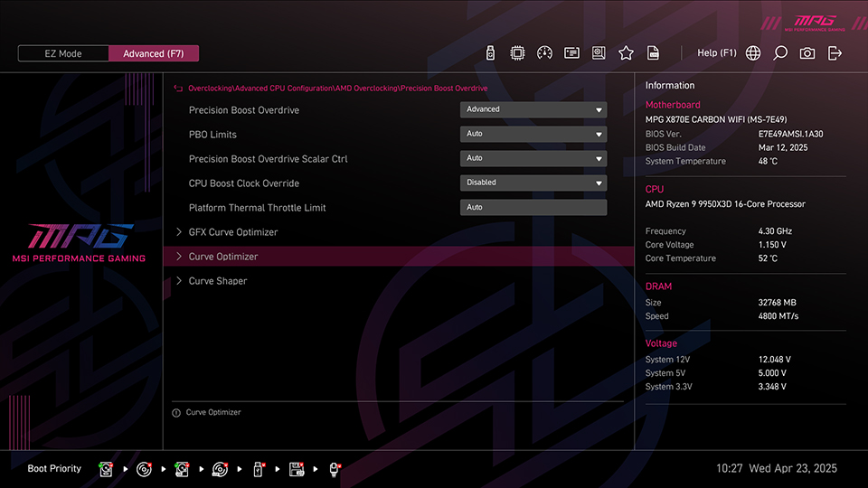868x488 pixels.
Task: Click the 12.048 V system voltage value
Action: tap(775, 360)
